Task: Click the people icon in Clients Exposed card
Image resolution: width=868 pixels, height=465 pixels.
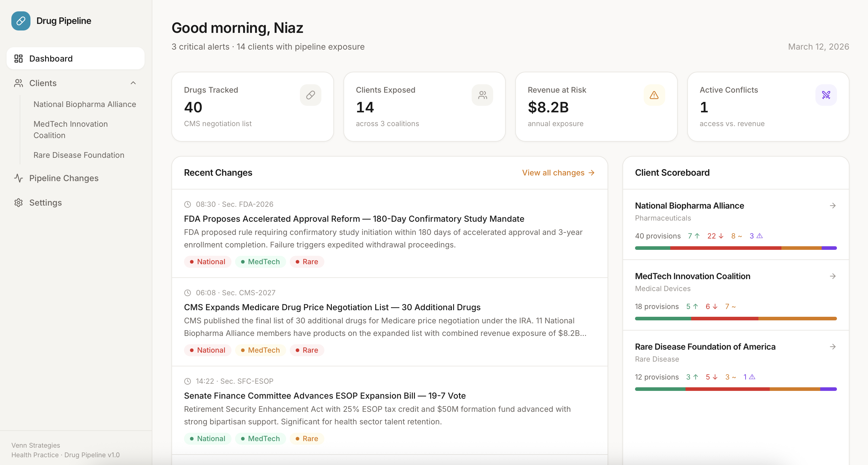Action: click(x=482, y=95)
